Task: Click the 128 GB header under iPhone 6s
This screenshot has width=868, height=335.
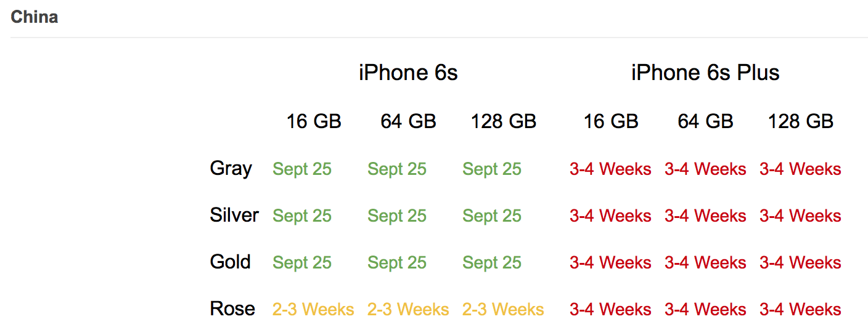Action: (x=504, y=121)
